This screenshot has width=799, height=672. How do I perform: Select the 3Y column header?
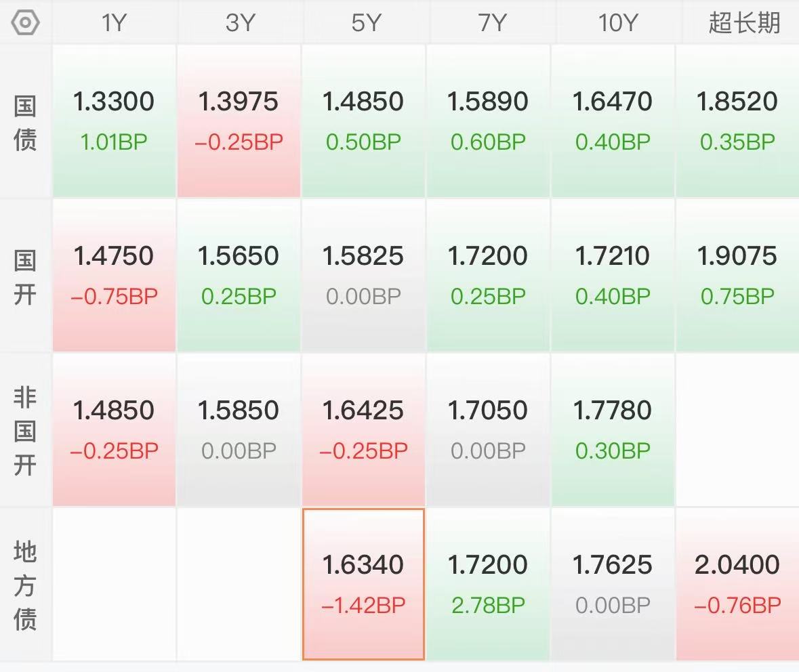coord(239,22)
